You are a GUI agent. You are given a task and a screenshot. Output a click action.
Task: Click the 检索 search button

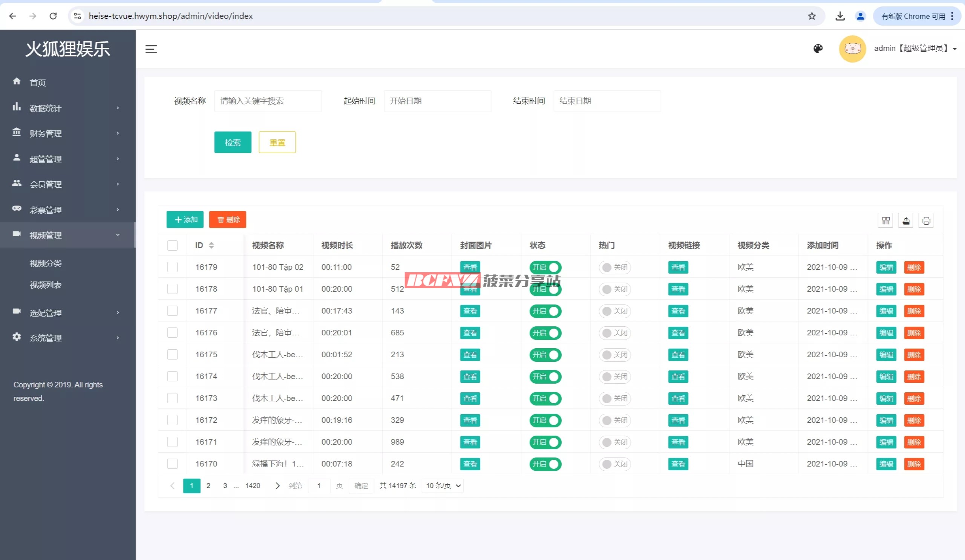(233, 142)
